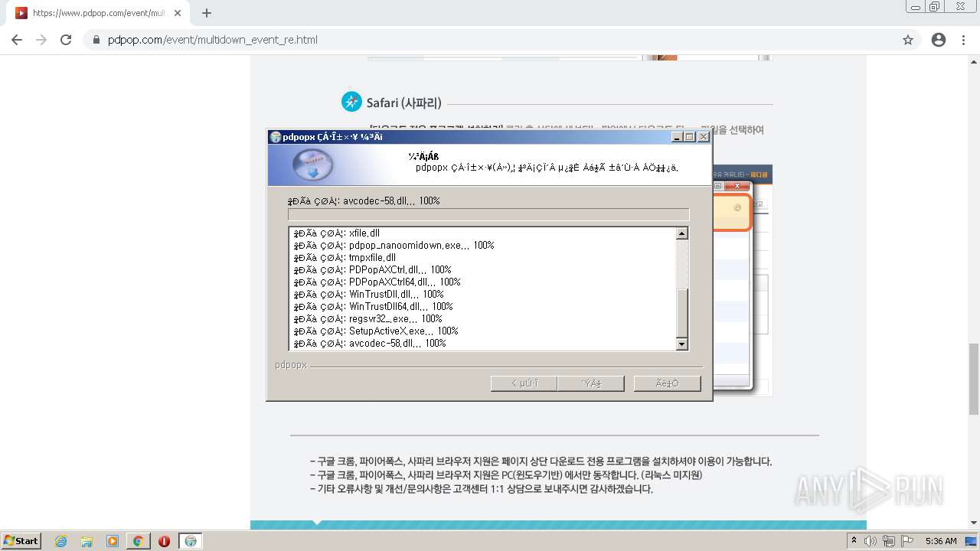Open Chrome three-dot menu
This screenshot has width=980, height=551.
963,40
